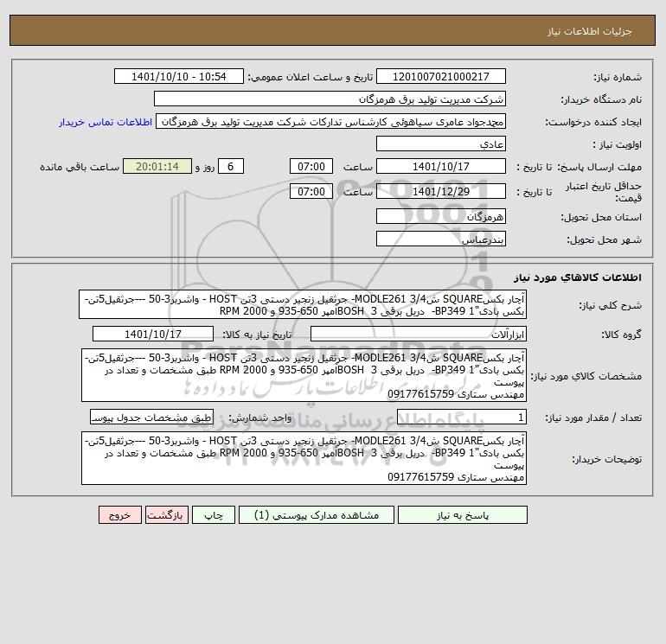Click the quantity field with value 1
The image size is (666, 644).
tap(462, 418)
